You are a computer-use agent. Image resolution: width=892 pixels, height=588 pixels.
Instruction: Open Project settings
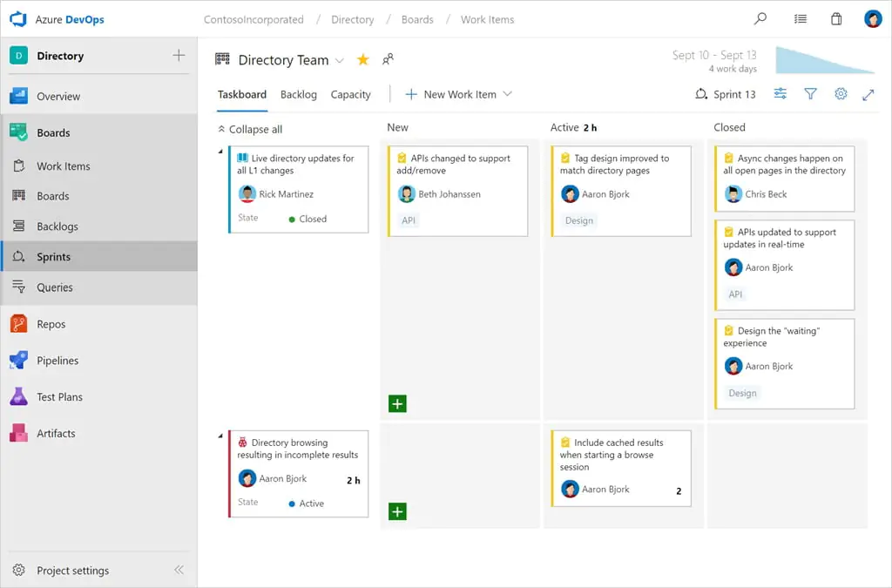tap(73, 571)
